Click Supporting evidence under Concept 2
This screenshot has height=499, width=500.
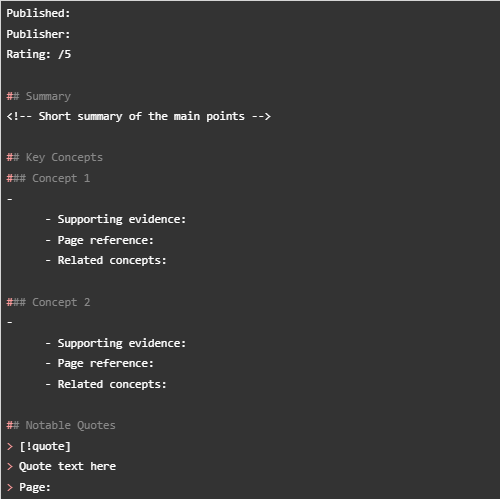(116, 343)
